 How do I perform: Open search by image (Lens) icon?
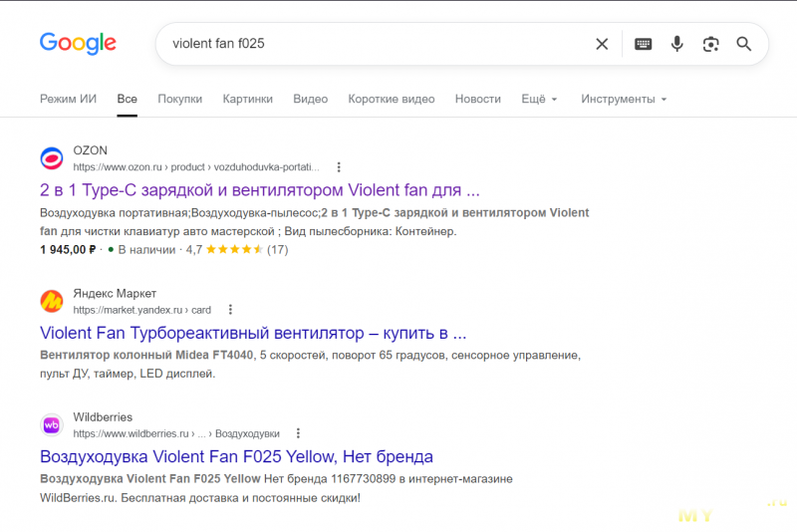[710, 44]
